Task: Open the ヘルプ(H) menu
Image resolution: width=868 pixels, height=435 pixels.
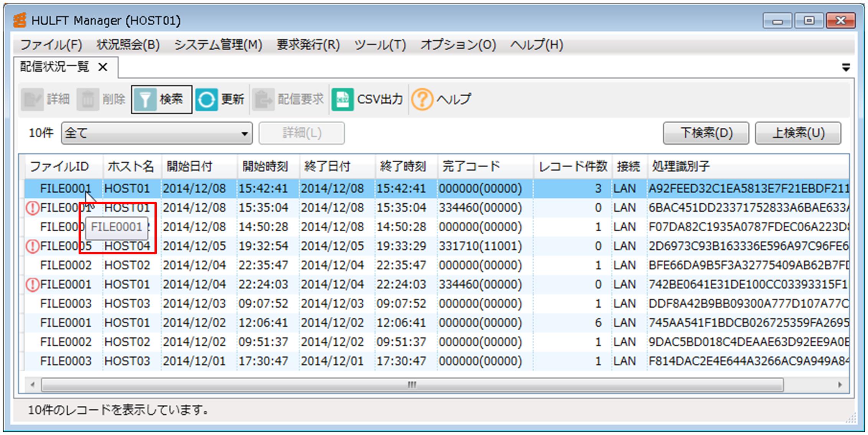Action: point(536,45)
